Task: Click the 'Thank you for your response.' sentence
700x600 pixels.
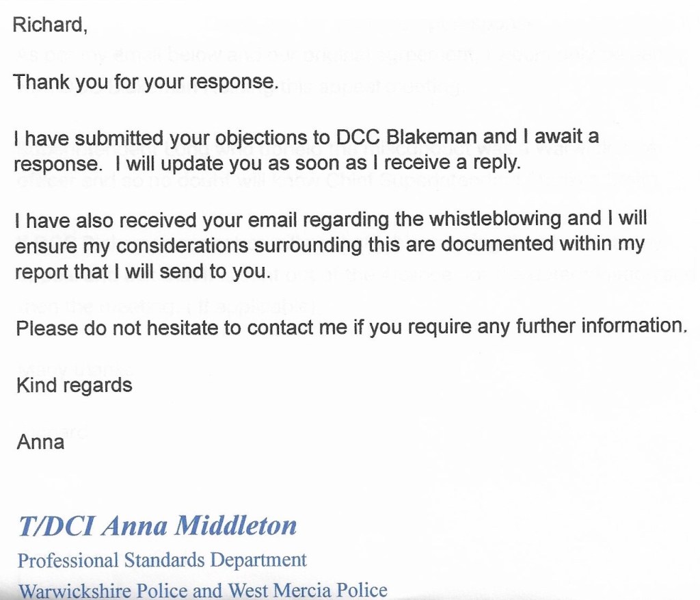Action: click(x=146, y=82)
